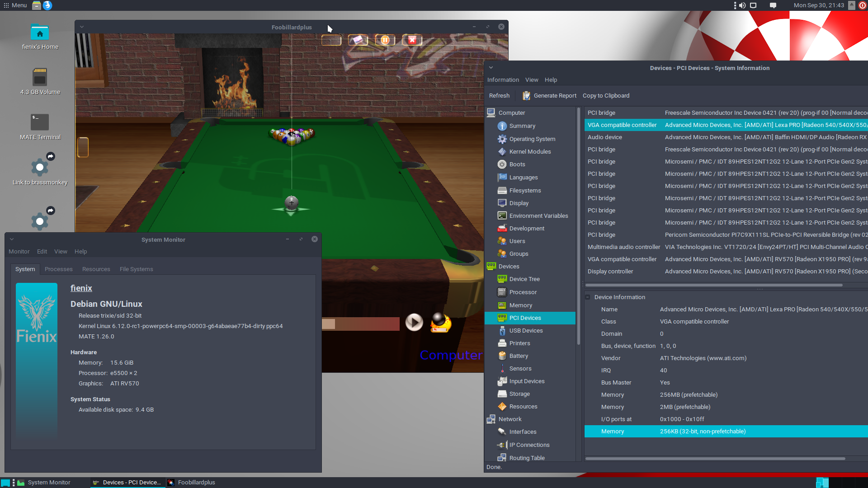Select the Devices category in the sidebar

[x=509, y=267]
